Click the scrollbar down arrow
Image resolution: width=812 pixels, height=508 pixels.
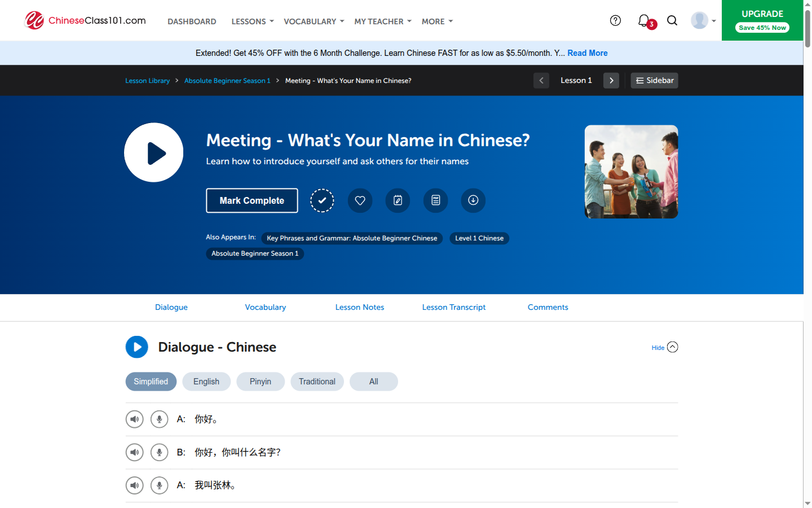[x=807, y=503]
